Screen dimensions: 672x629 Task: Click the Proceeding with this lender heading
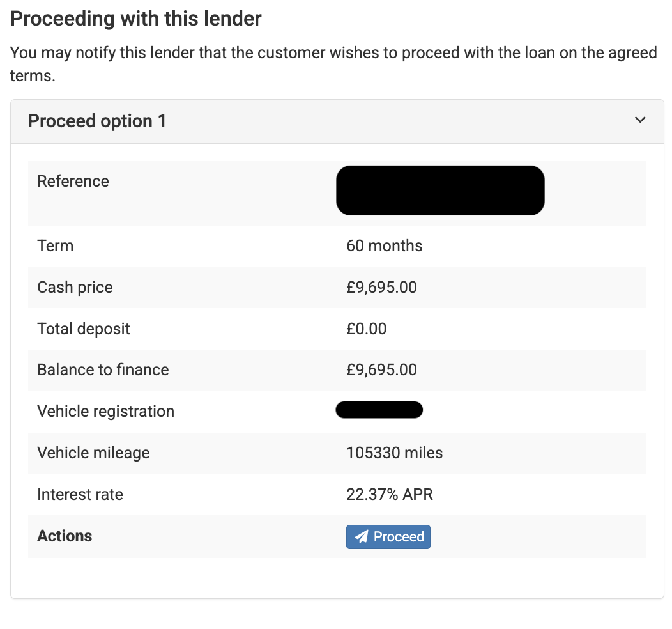click(x=135, y=19)
